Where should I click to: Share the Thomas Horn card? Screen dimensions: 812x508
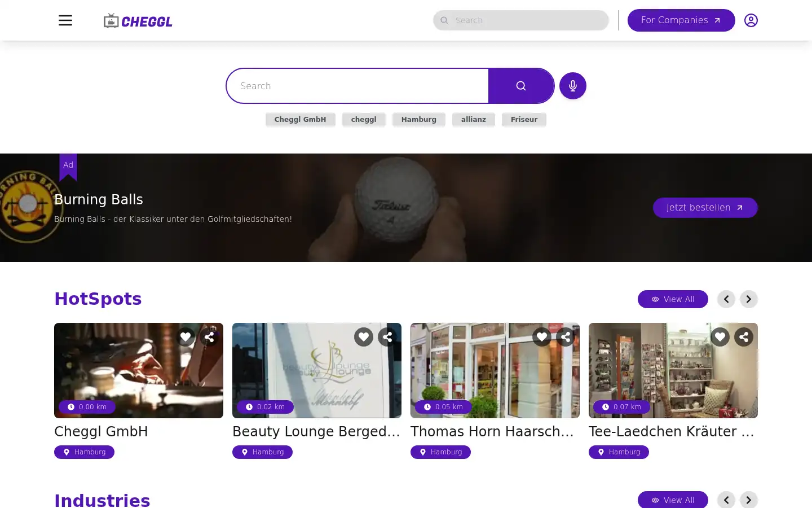566,337
